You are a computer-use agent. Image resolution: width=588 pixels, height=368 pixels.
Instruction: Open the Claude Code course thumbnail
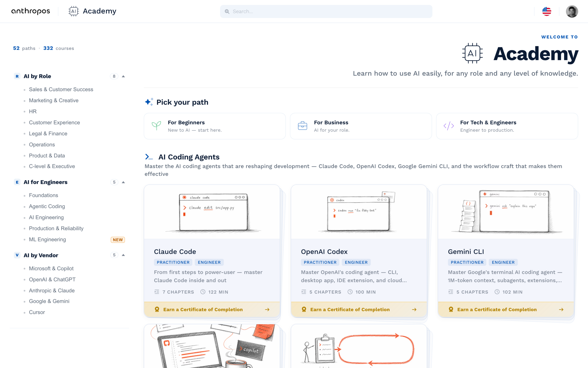coord(212,212)
